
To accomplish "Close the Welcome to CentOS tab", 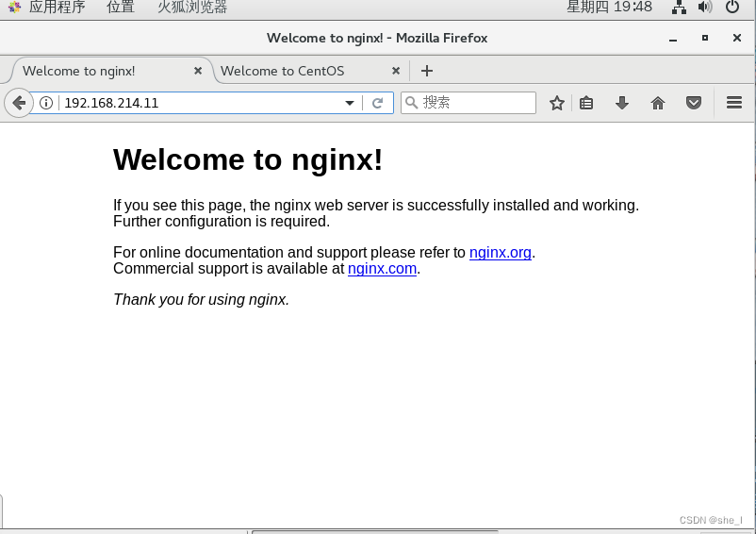I will pyautogui.click(x=396, y=71).
